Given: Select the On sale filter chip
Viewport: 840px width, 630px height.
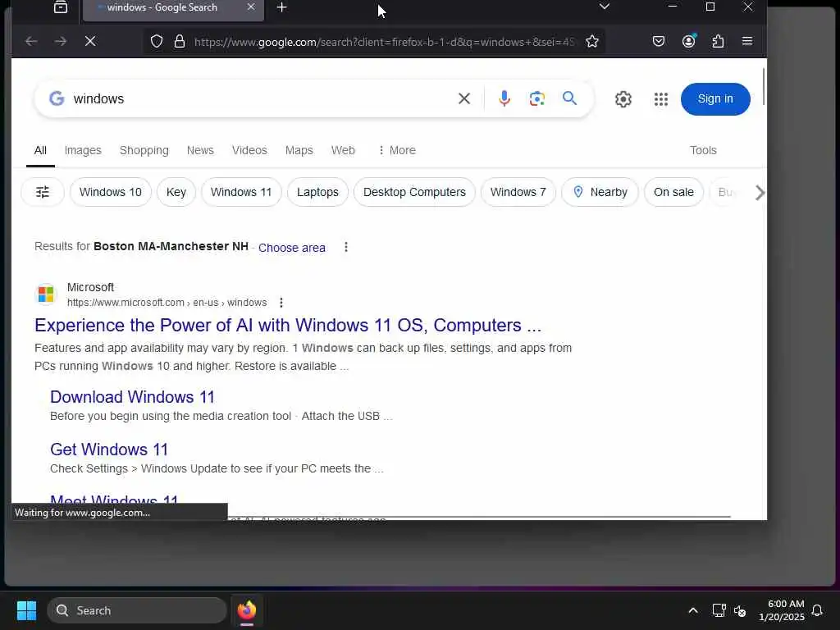Looking at the screenshot, I should coord(673,192).
